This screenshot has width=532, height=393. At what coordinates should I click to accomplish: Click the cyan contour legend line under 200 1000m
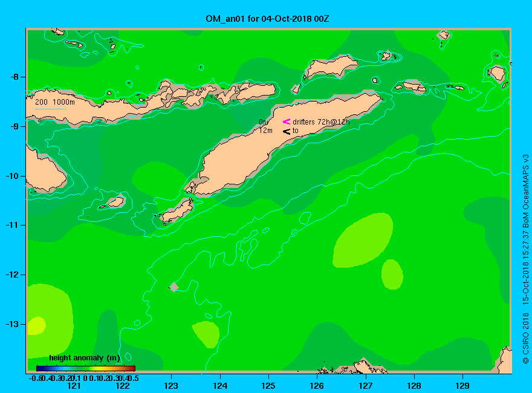point(50,109)
